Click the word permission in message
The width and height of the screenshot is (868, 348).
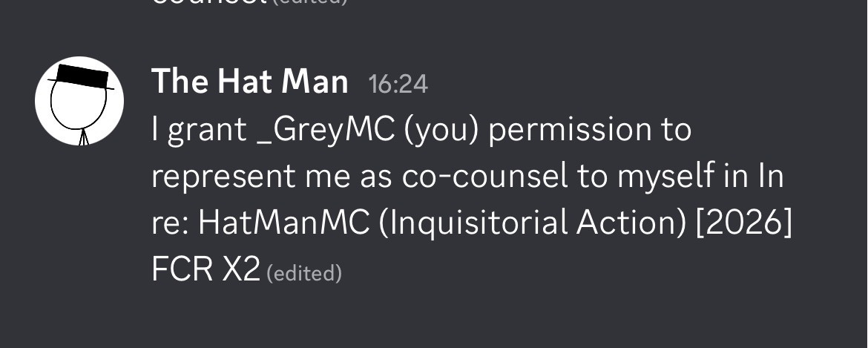571,131
